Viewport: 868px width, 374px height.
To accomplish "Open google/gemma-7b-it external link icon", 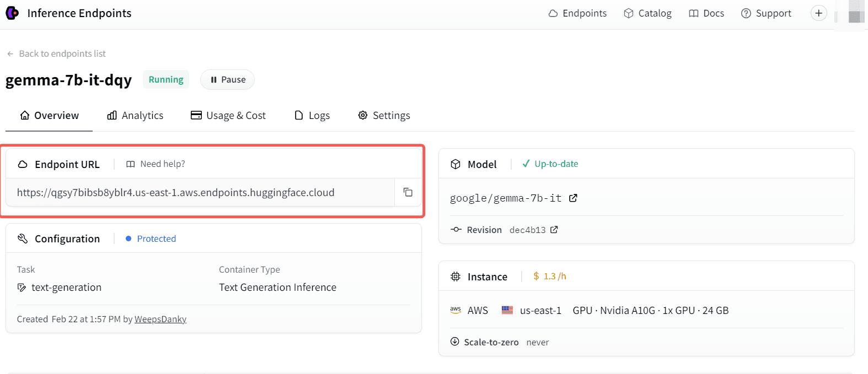I will [x=573, y=198].
